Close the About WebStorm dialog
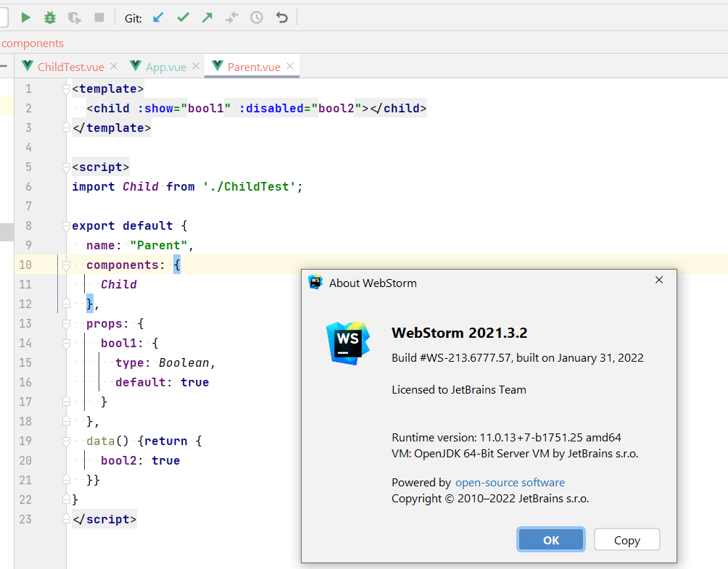Screen dimensions: 728x569 click(659, 280)
